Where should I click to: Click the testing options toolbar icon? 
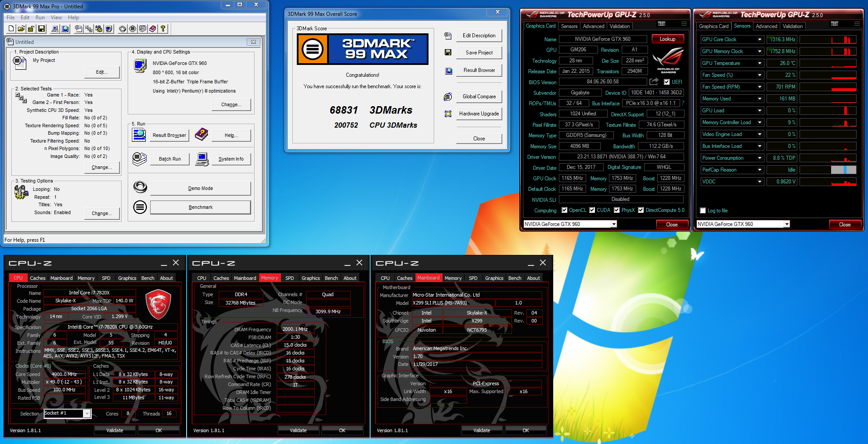99,29
